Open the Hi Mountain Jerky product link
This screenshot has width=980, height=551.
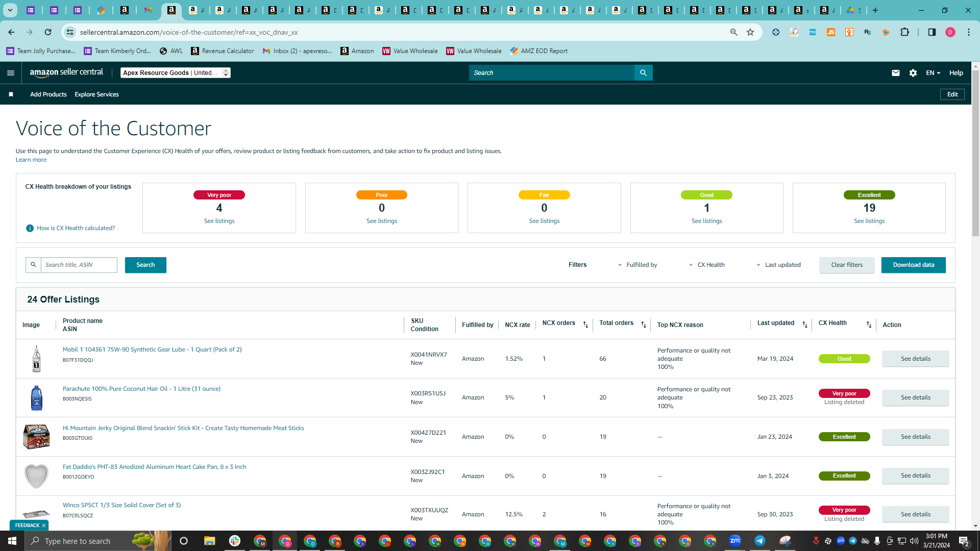(183, 428)
